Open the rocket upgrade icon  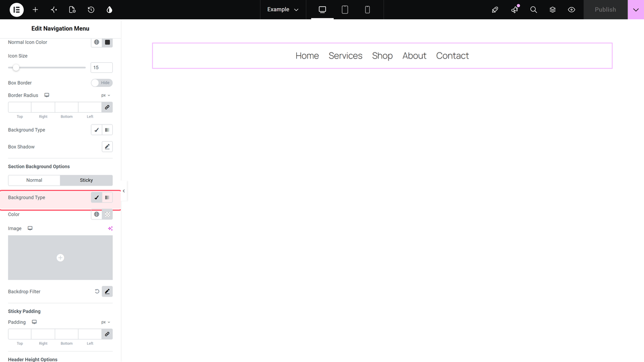coord(495,10)
